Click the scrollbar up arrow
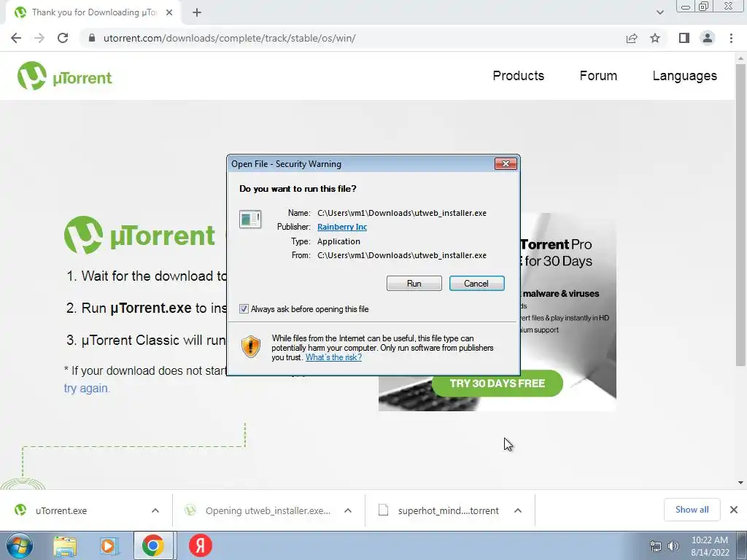Viewport: 747px width, 560px height. 740,58
